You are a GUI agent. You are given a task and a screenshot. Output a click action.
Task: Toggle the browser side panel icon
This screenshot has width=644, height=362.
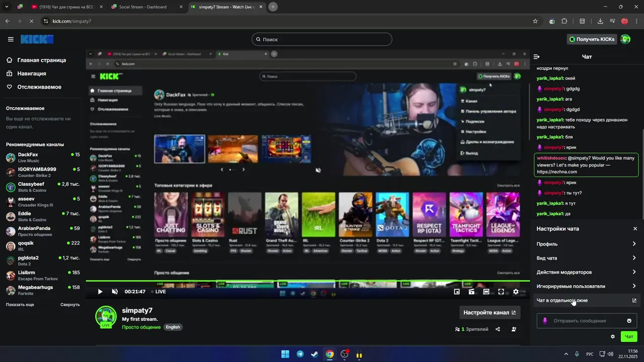tap(582, 21)
